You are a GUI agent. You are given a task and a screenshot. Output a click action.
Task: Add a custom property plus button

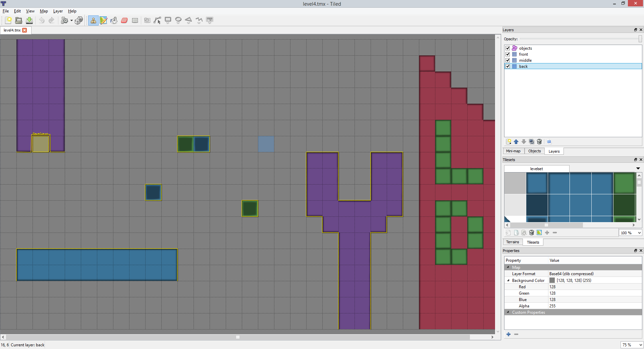click(x=508, y=334)
